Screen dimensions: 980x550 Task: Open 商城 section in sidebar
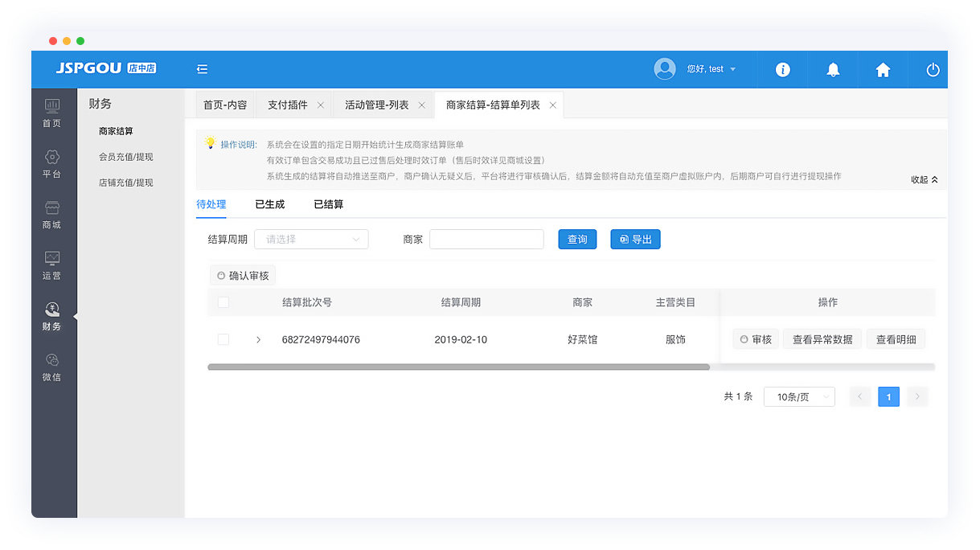point(51,215)
